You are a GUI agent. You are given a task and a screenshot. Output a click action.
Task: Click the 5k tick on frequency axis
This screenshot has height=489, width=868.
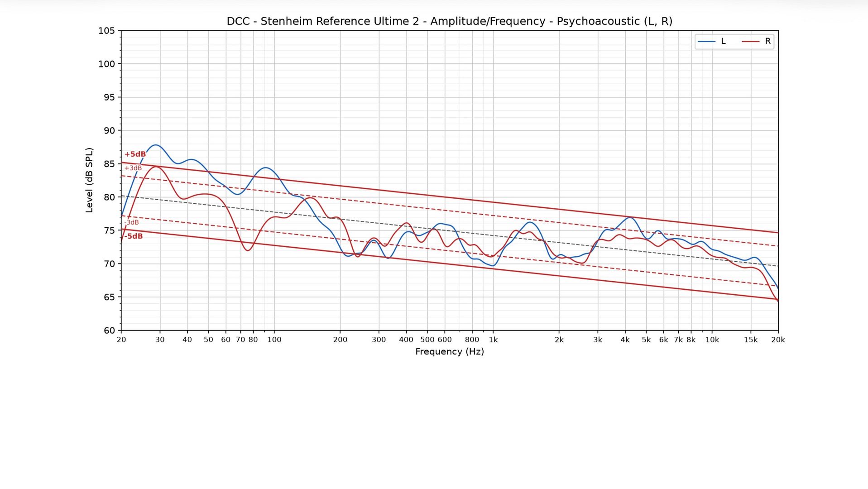(646, 340)
